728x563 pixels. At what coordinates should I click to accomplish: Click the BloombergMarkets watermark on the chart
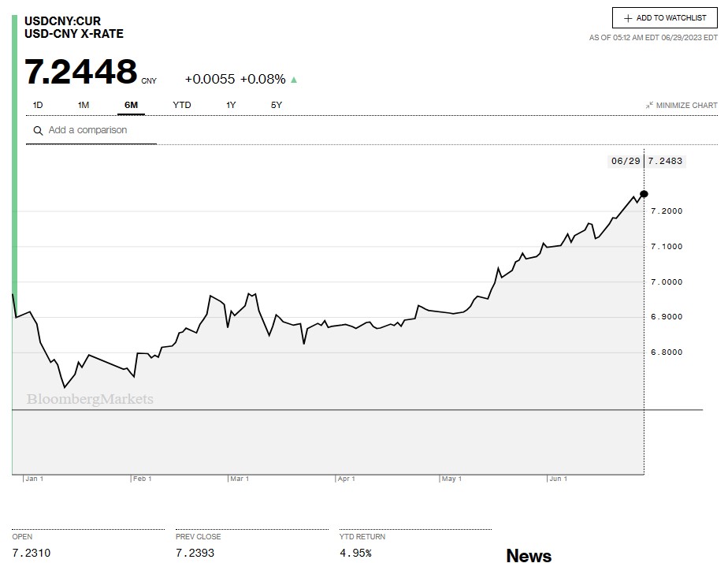pos(90,400)
